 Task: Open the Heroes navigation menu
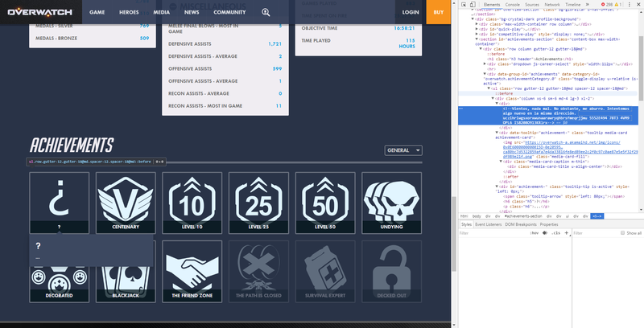coord(130,13)
